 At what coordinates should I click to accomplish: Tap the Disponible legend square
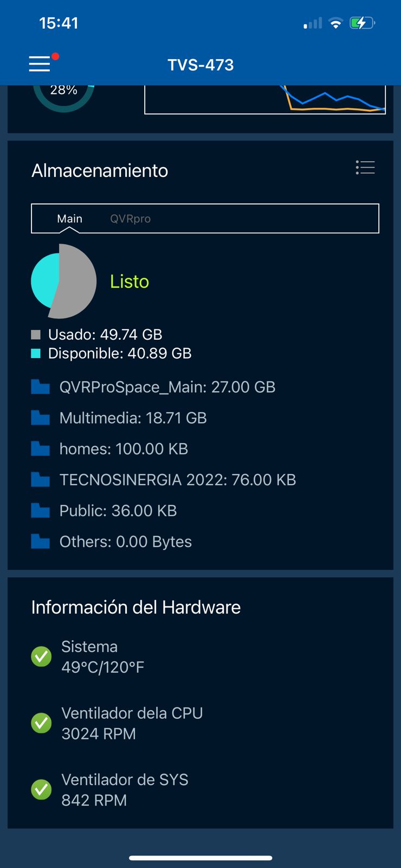(x=35, y=353)
